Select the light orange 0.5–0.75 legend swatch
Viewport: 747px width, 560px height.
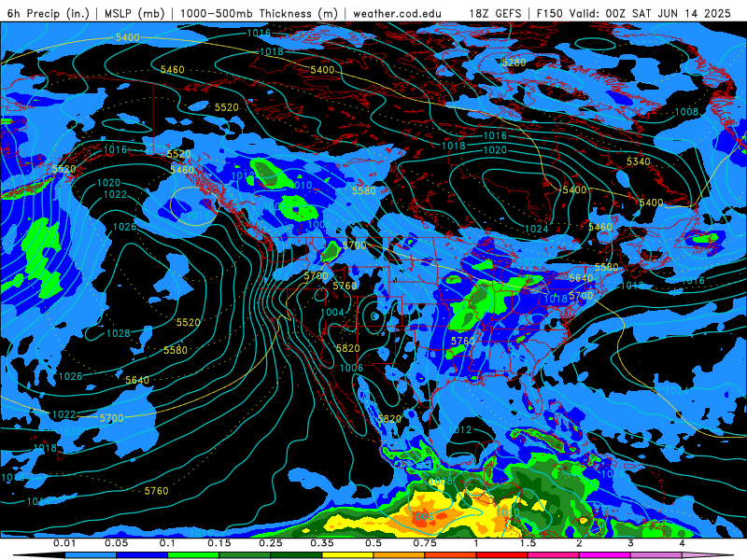coord(400,555)
